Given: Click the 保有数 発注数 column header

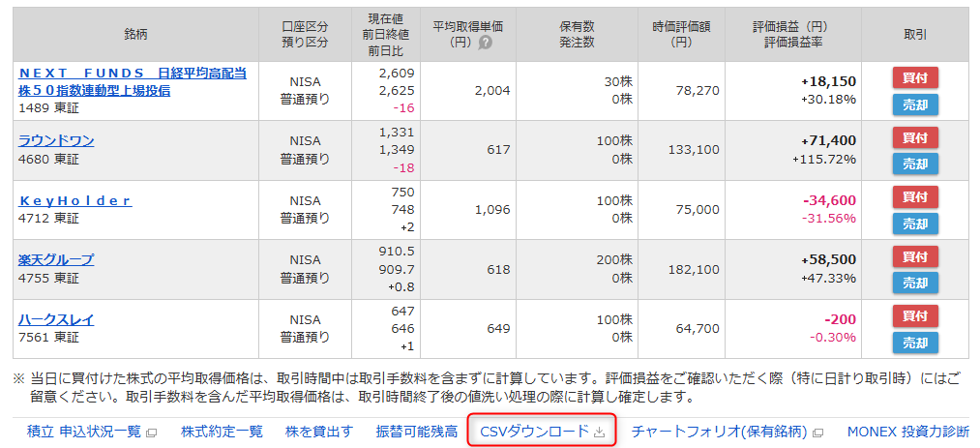Looking at the screenshot, I should tap(577, 35).
